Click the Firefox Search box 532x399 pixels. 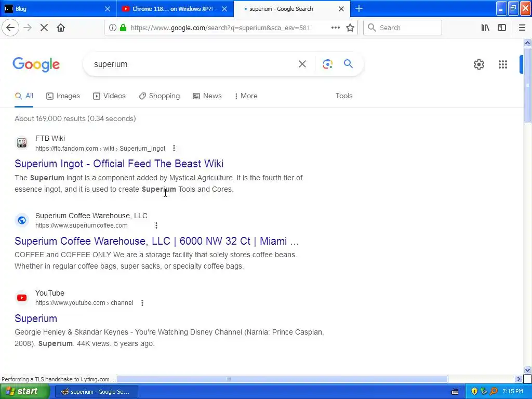pos(403,28)
